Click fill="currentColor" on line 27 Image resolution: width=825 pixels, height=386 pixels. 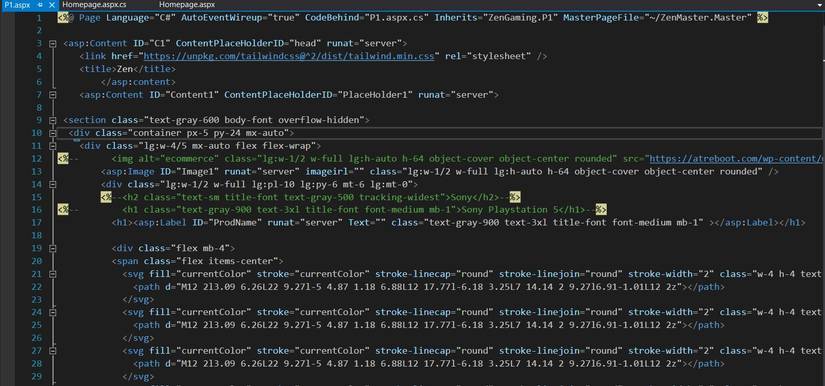[200, 351]
